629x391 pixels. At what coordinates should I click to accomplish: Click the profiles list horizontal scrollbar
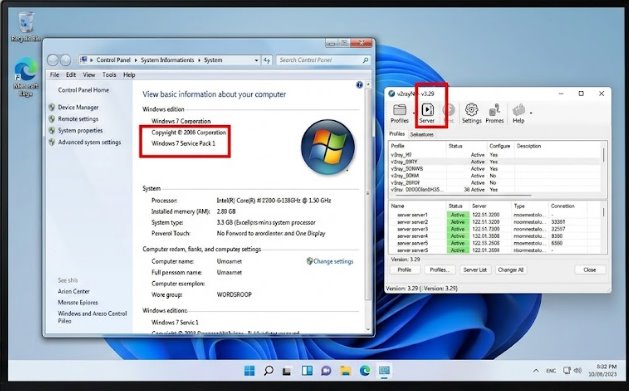[x=463, y=195]
